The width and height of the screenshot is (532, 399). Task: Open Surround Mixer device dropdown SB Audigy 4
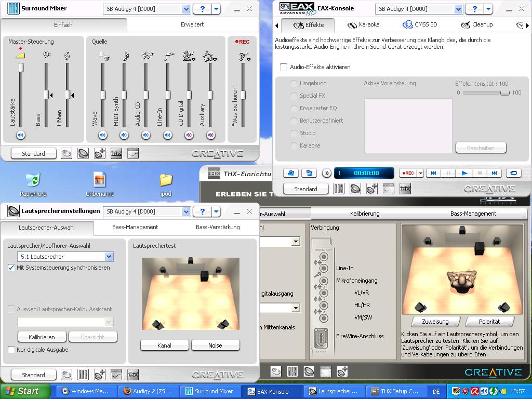[x=186, y=9]
